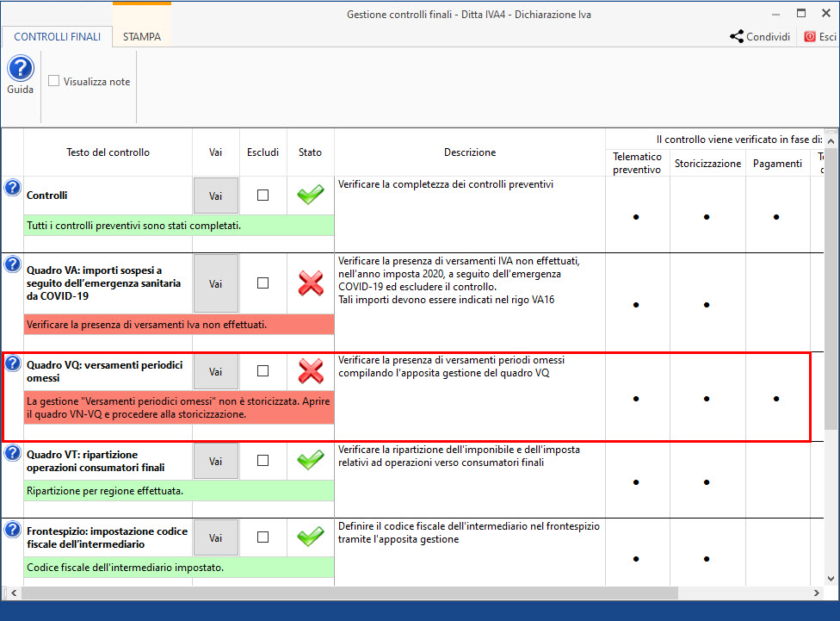This screenshot has width=840, height=621.
Task: Check Escludi box for Quadro VA row
Action: (x=262, y=283)
